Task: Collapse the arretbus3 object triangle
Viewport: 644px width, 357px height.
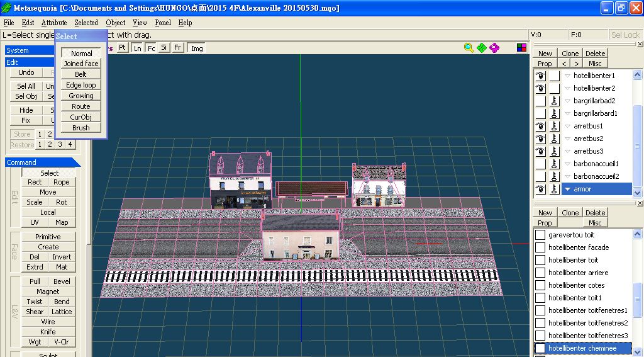Action: 567,151
